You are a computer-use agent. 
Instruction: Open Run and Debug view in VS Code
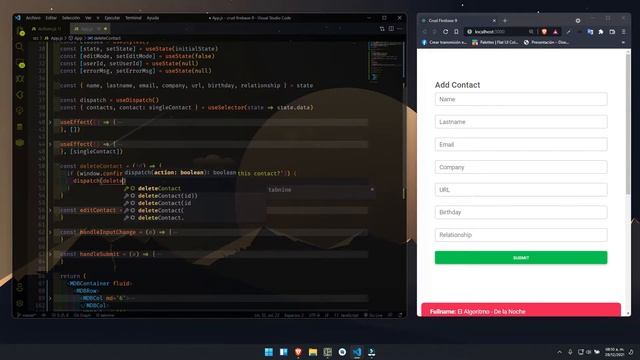tap(20, 79)
